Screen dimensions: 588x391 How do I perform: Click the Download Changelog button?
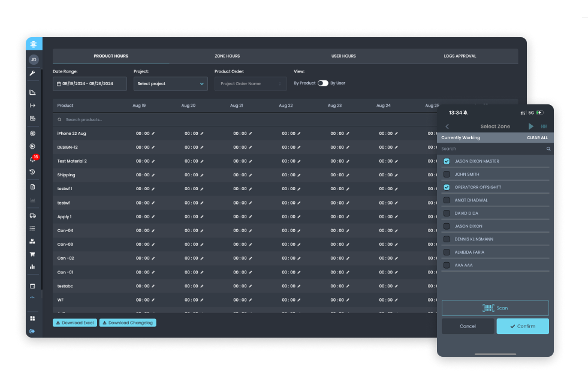point(128,323)
